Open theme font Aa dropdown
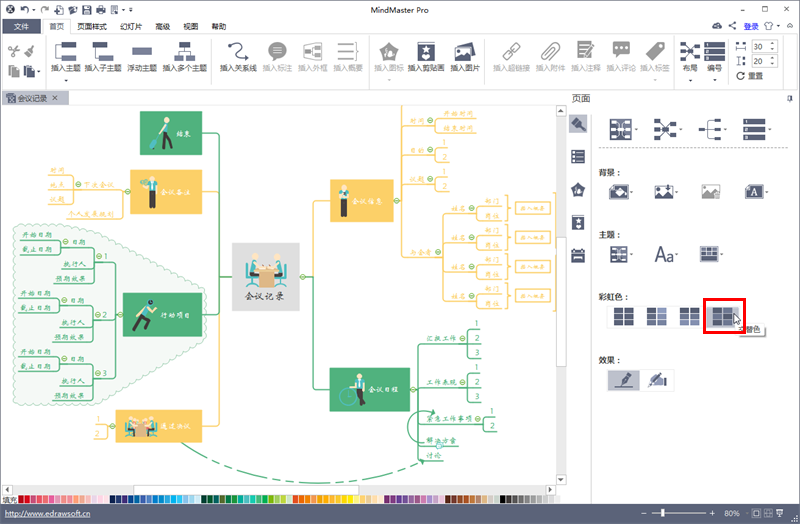This screenshot has width=800, height=524. pyautogui.click(x=666, y=254)
